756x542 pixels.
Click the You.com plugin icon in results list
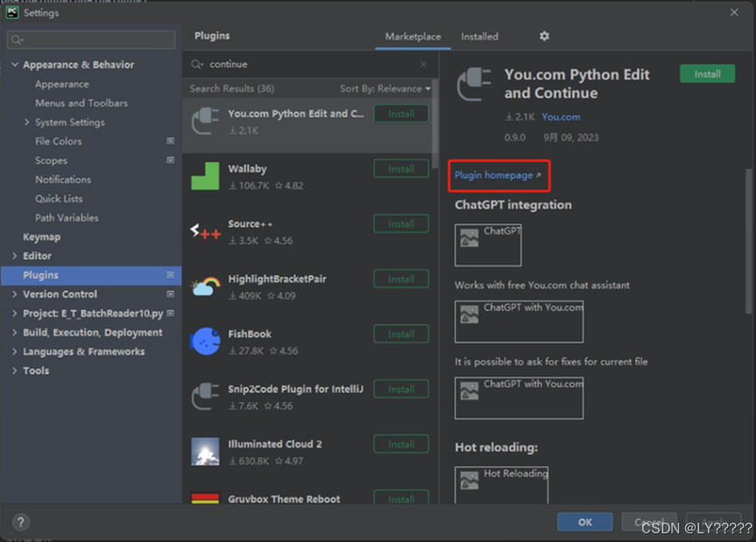(x=205, y=121)
